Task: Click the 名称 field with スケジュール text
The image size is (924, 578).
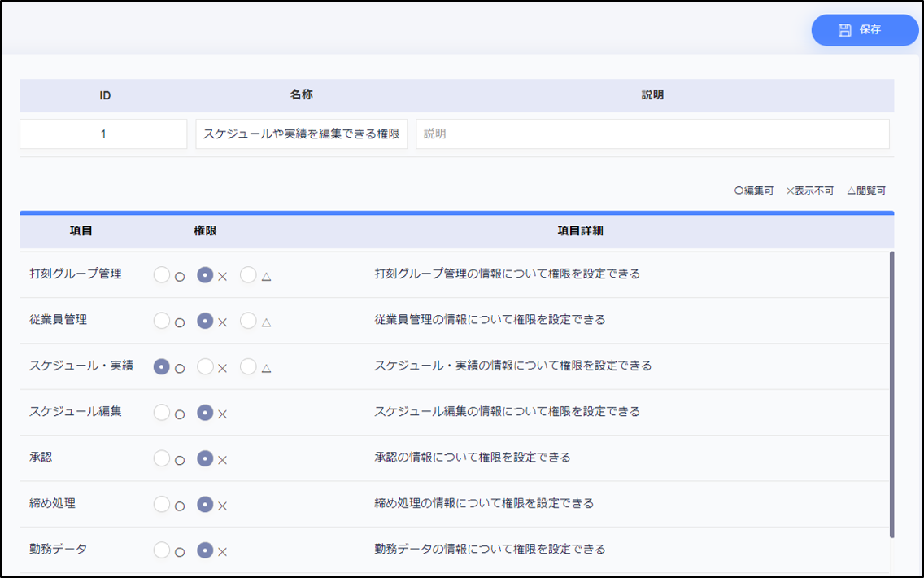Action: pyautogui.click(x=301, y=134)
